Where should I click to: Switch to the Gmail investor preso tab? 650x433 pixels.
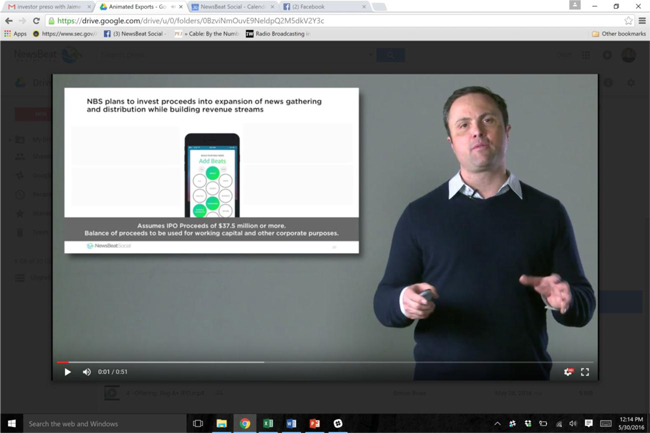click(46, 7)
